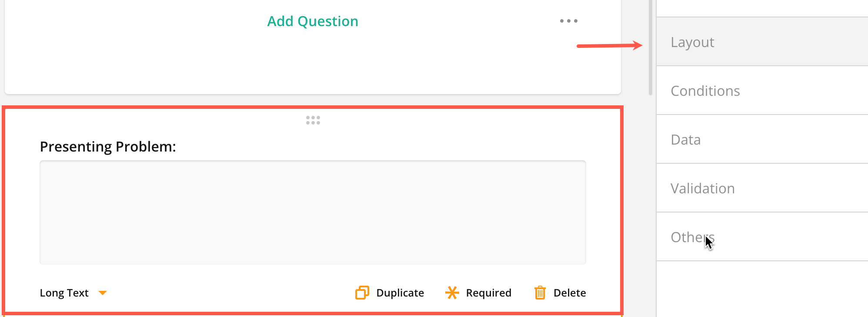Viewport: 868px width, 317px height.
Task: Click the orange dropdown arrow beside Long Text
Action: [x=103, y=293]
